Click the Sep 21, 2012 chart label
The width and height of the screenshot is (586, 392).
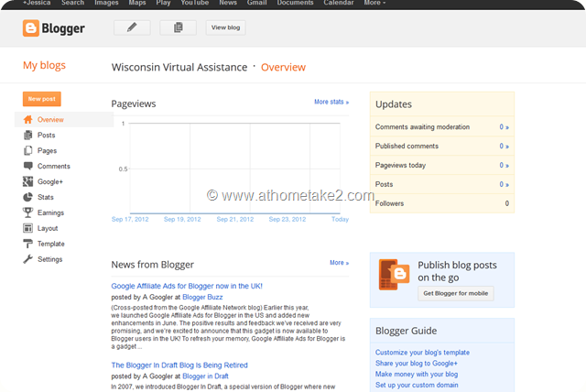click(235, 220)
